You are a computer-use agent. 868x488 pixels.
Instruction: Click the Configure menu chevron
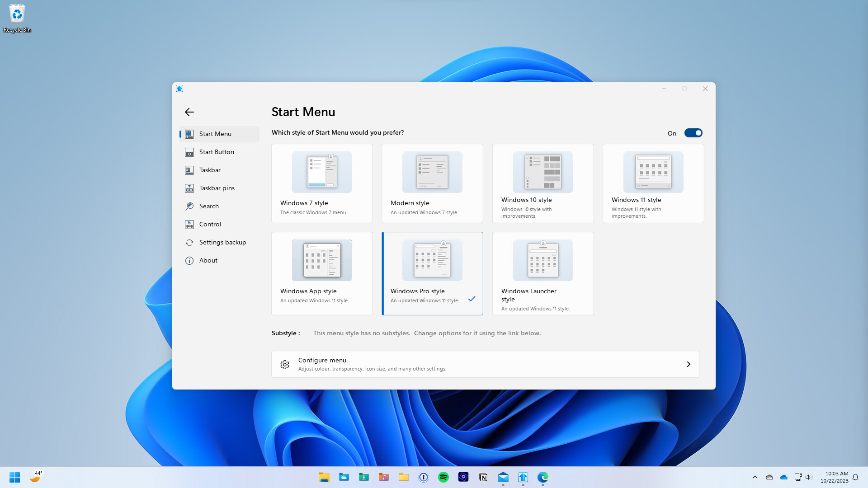[689, 364]
